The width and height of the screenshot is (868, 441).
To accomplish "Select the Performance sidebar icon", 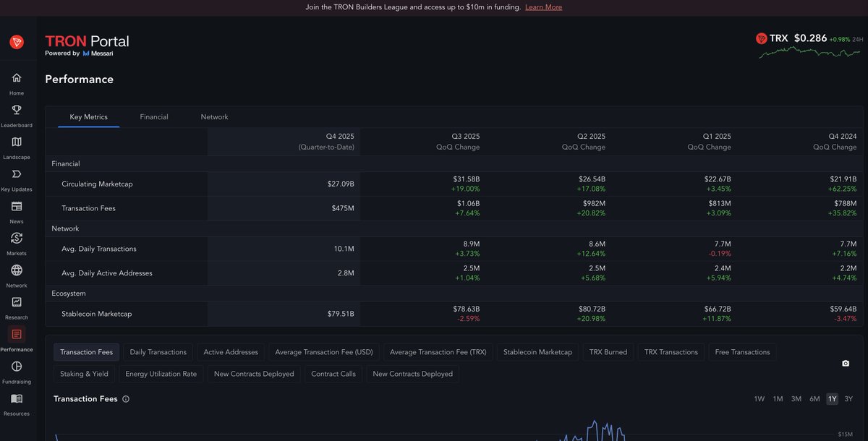I will click(x=17, y=334).
